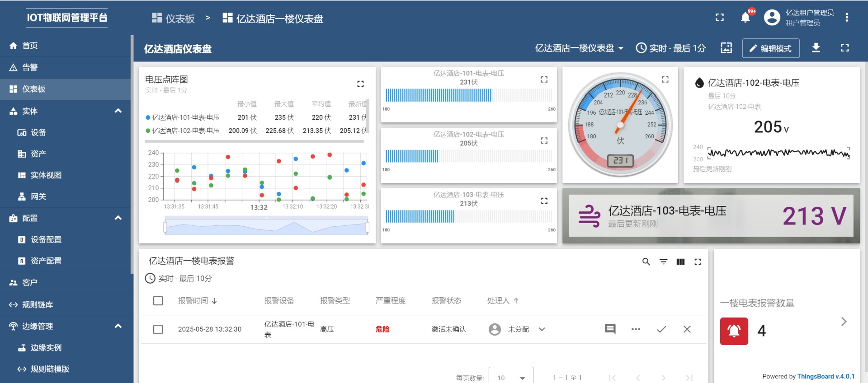Screen dimensions: 868x383
Task: Expand the 电压点阵图 widget to fullscreen
Action: point(360,84)
